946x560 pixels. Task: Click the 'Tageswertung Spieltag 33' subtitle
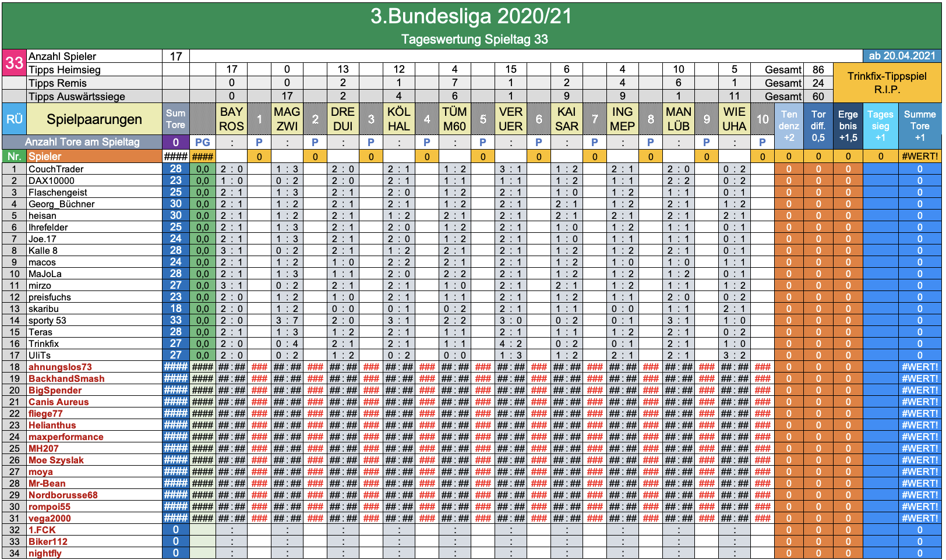(x=474, y=39)
